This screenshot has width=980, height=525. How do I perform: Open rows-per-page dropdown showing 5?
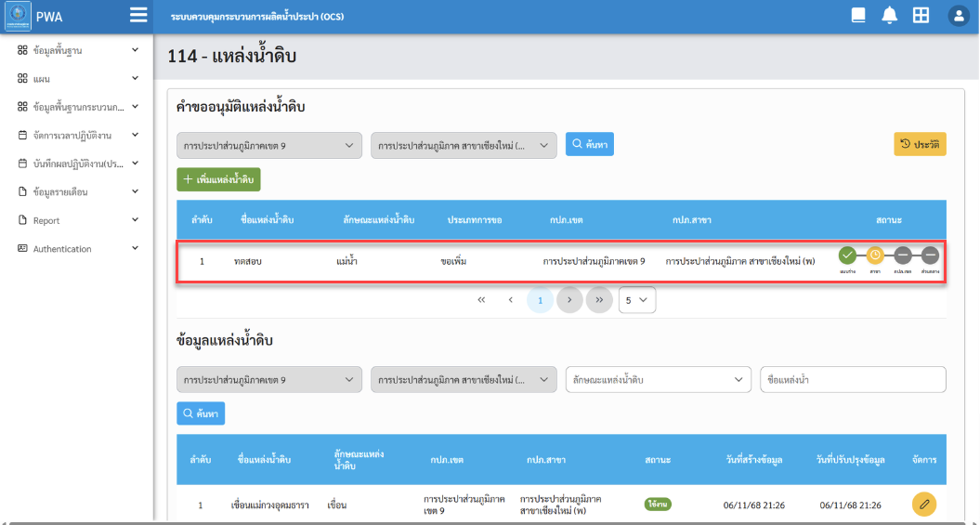[637, 300]
